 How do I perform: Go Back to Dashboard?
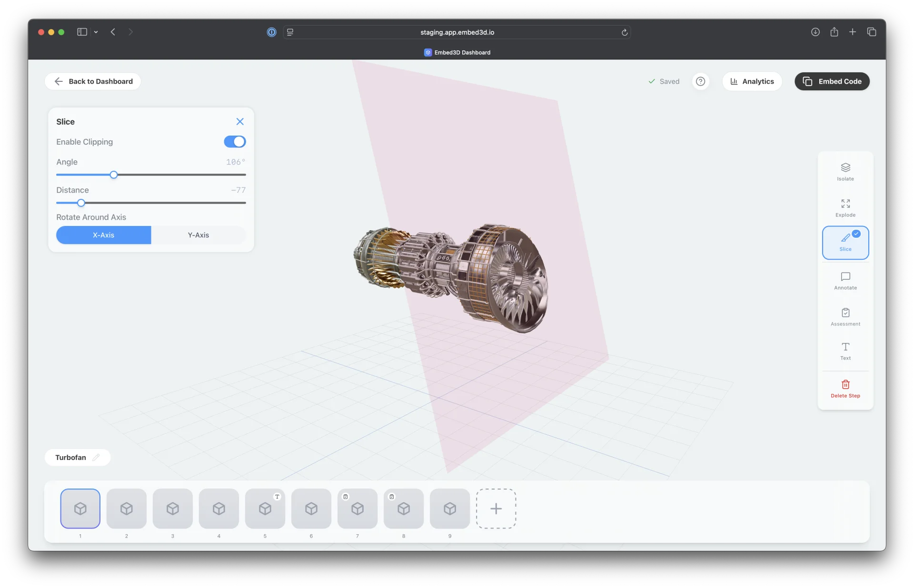[x=92, y=81]
